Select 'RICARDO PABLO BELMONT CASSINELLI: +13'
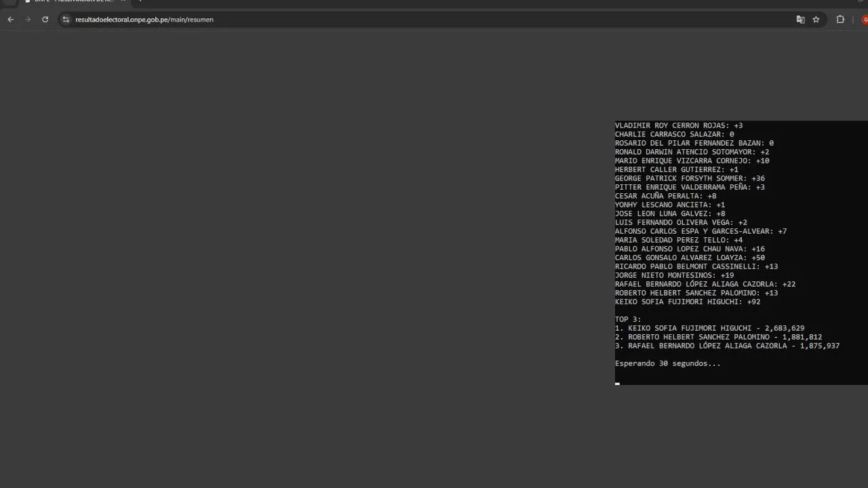 696,266
